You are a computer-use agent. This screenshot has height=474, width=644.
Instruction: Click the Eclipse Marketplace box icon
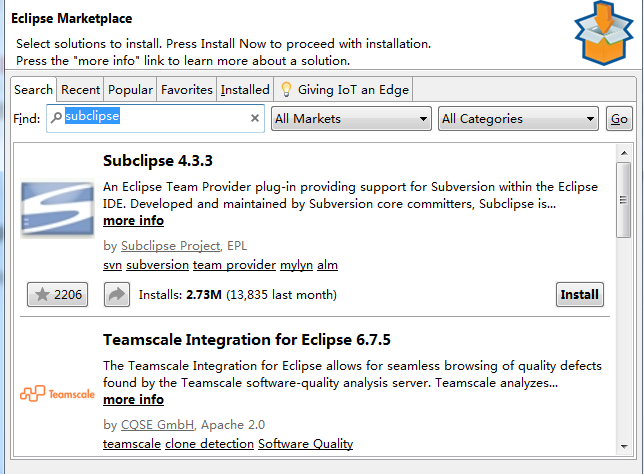point(604,34)
